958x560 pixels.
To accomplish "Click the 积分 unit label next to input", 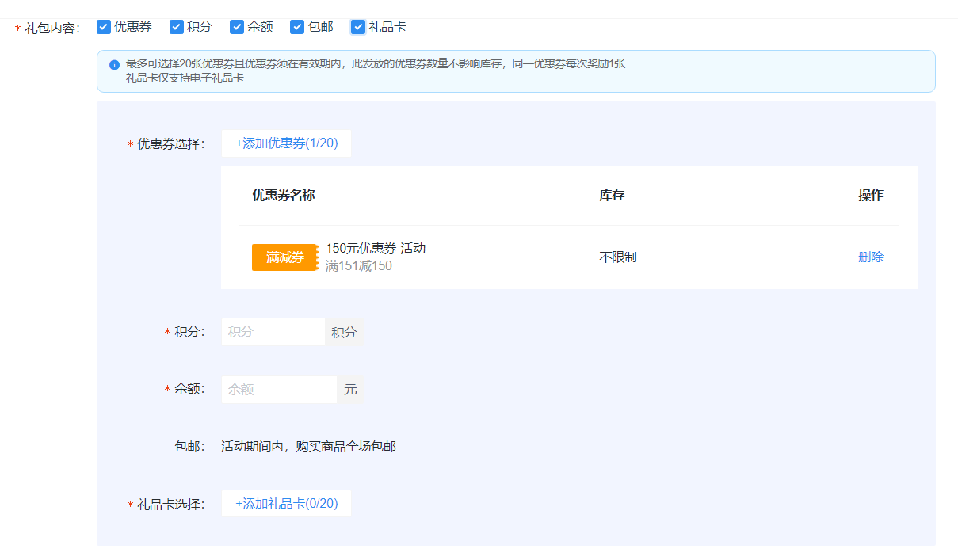I will point(344,332).
